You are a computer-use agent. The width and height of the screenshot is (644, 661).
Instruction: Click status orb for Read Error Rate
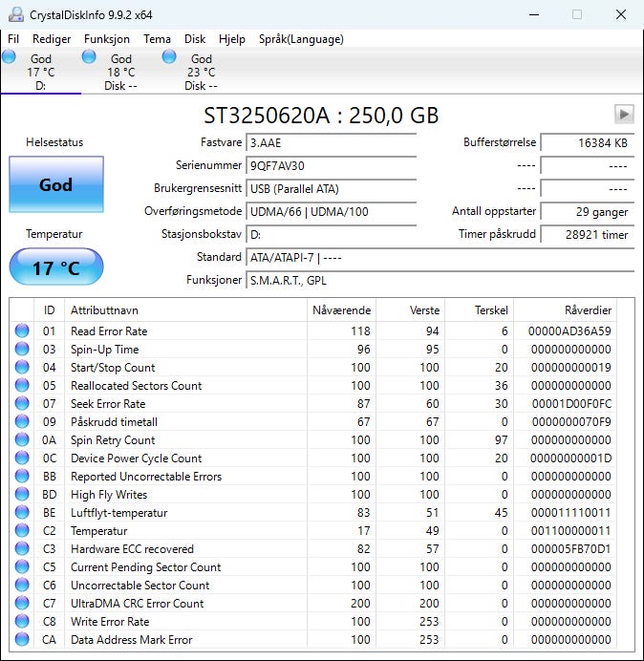point(22,330)
